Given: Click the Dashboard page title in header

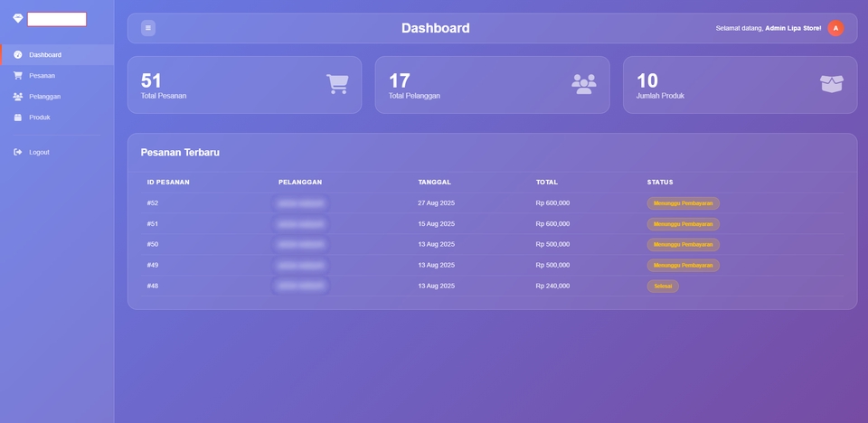Looking at the screenshot, I should pos(436,28).
